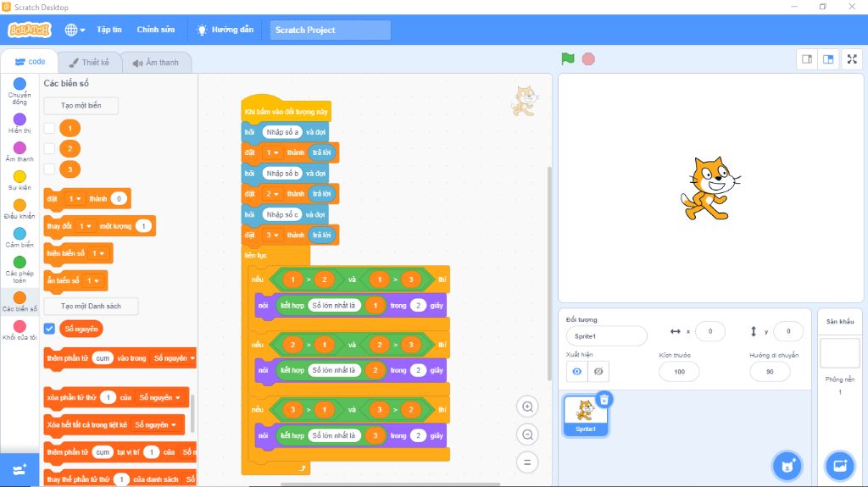The width and height of the screenshot is (868, 487).
Task: Switch to the code tab
Action: (30, 62)
